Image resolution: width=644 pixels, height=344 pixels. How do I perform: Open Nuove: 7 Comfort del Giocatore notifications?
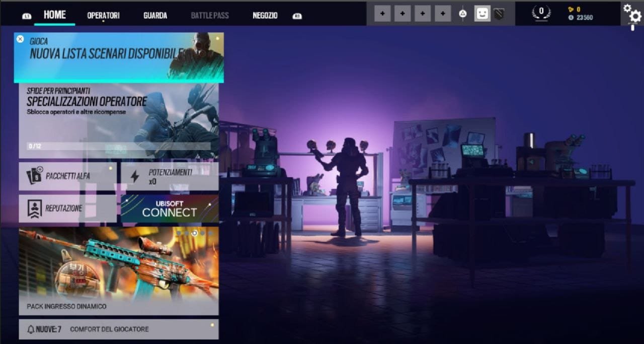(119, 329)
